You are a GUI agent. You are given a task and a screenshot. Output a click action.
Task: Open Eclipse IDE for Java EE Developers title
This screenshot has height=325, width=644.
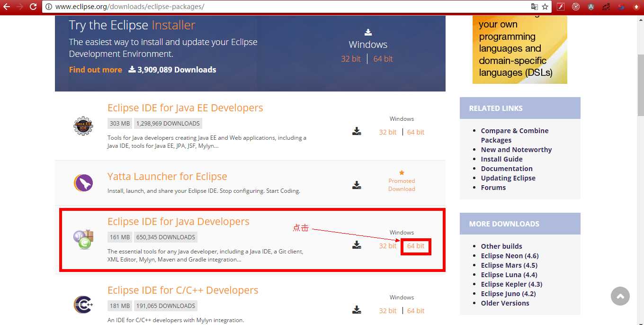point(185,108)
